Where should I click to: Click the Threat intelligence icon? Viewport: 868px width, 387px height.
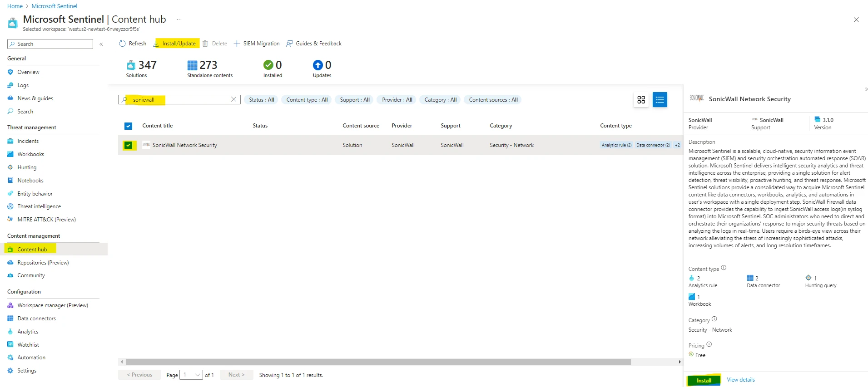[10, 206]
